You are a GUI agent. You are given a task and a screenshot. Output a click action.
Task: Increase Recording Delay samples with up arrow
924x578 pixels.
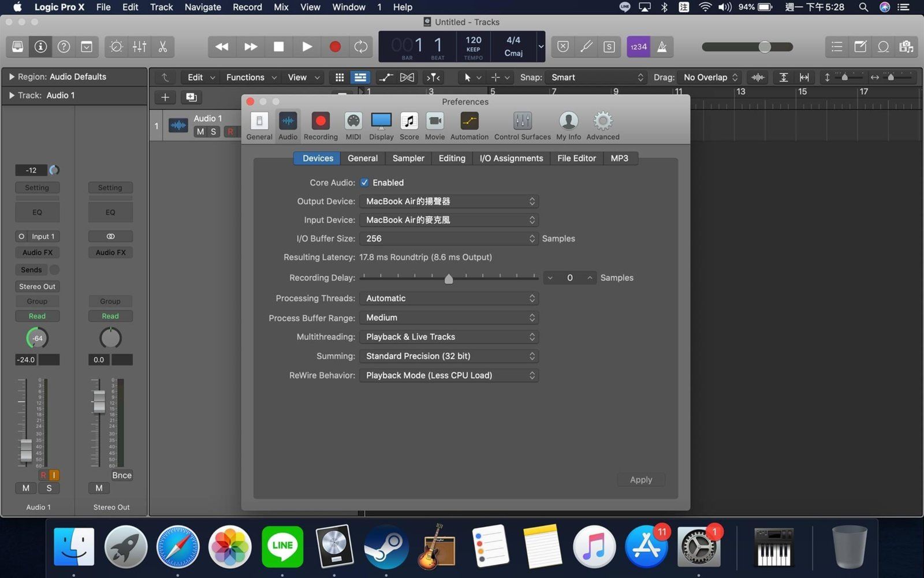coord(590,278)
